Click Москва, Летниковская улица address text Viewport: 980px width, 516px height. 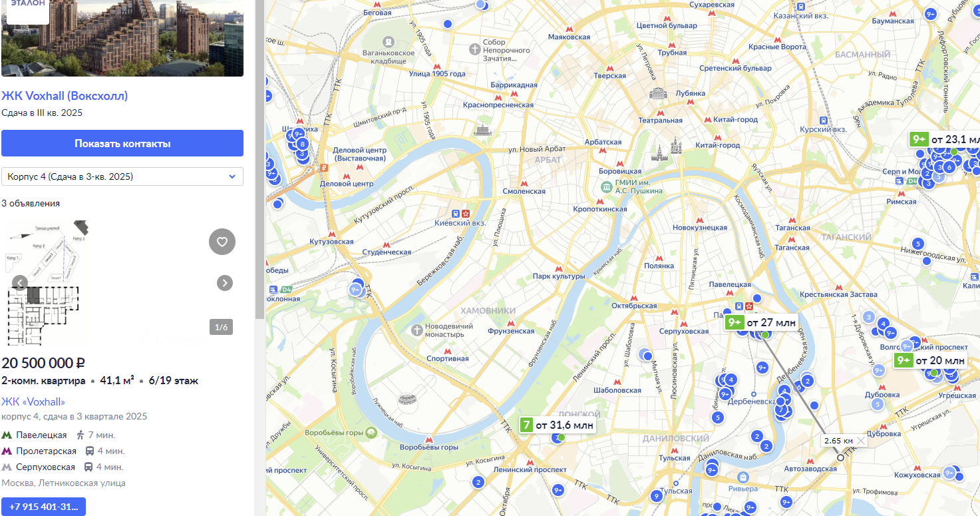(64, 483)
